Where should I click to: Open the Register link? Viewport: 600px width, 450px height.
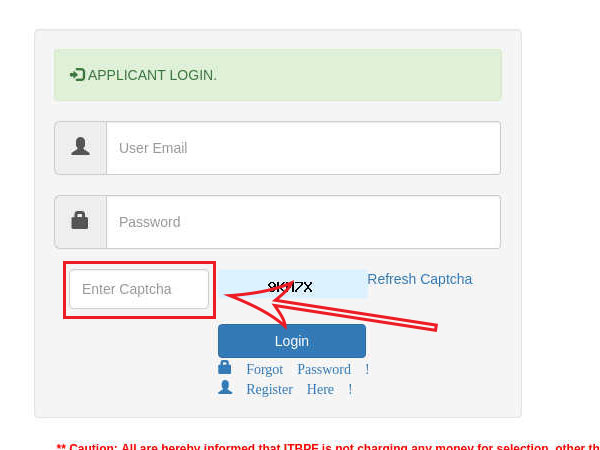click(270, 390)
